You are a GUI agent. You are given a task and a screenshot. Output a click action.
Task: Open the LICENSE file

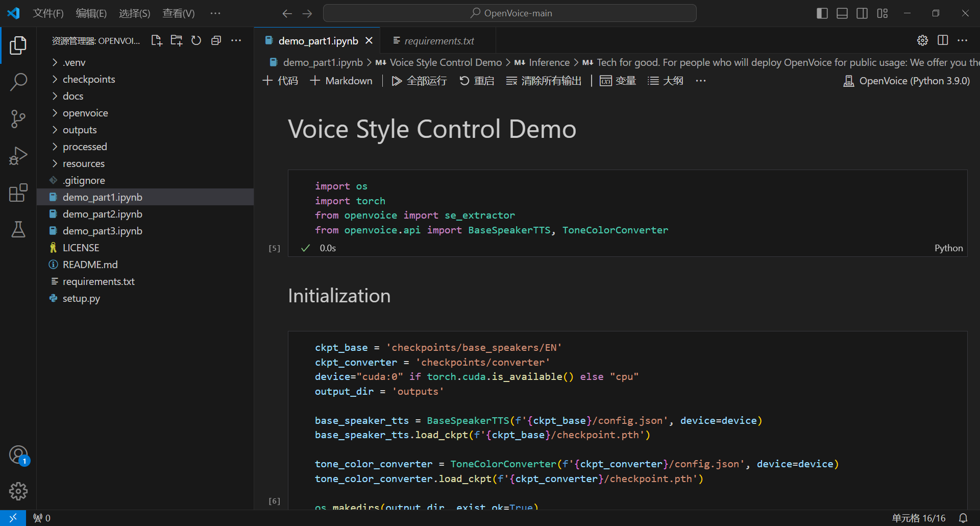coord(145,248)
